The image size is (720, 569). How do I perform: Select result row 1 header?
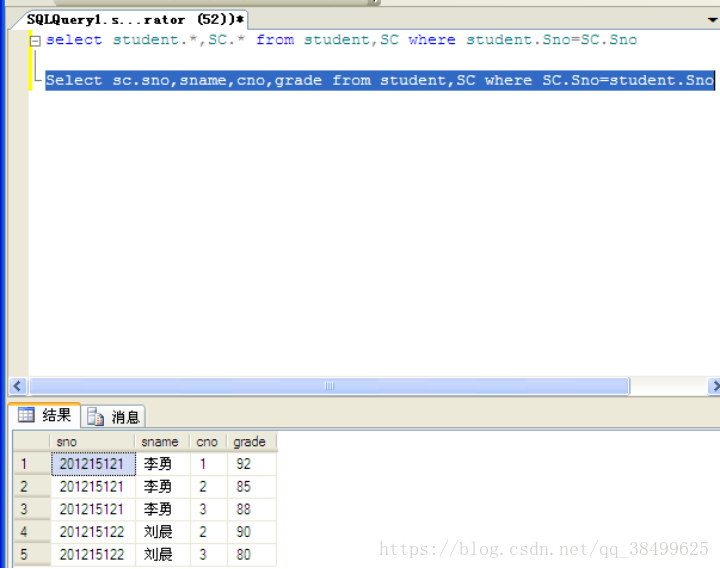(31, 464)
